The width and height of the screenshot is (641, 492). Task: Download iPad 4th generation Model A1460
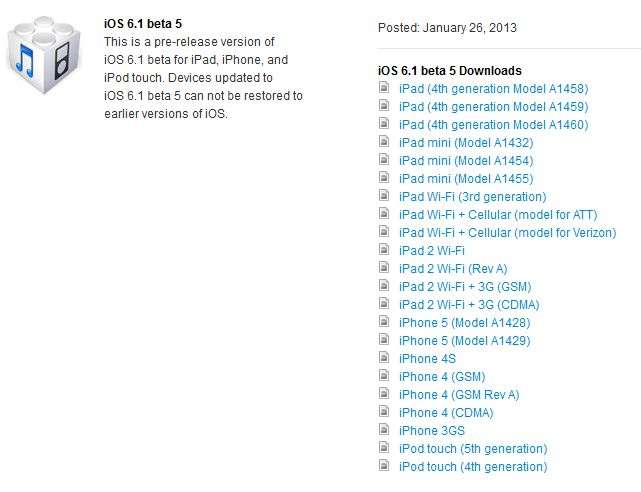(x=493, y=125)
